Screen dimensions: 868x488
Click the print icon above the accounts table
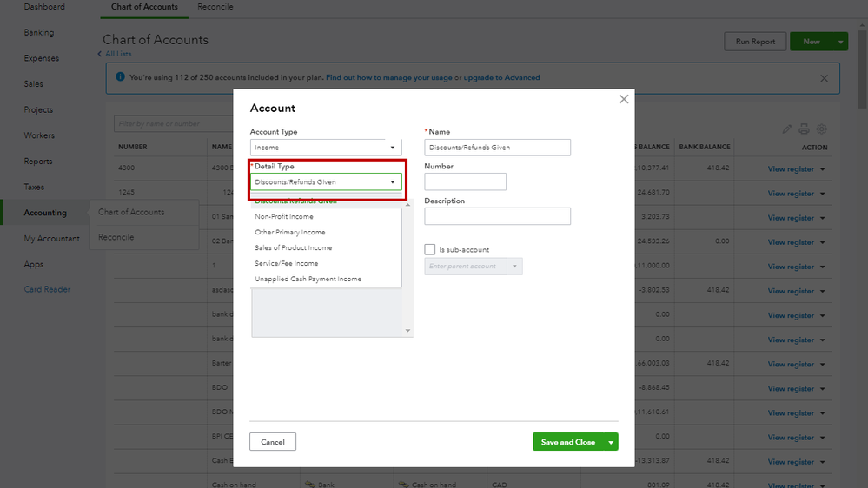coord(804,129)
